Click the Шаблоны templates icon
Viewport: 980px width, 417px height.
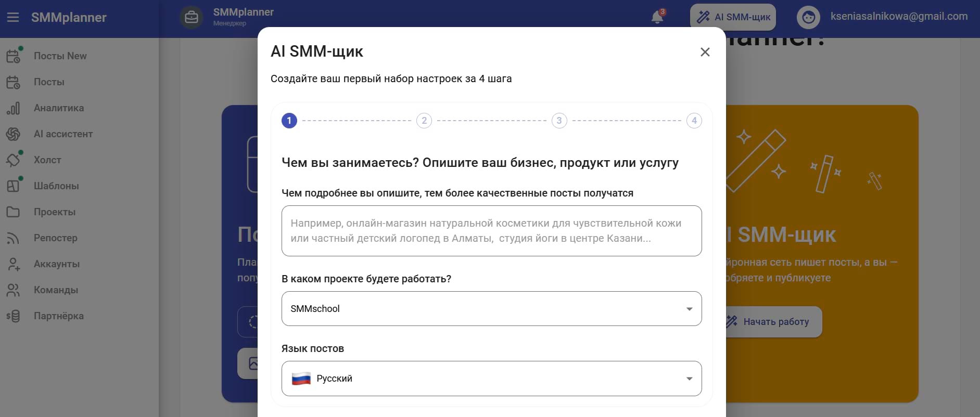(14, 186)
